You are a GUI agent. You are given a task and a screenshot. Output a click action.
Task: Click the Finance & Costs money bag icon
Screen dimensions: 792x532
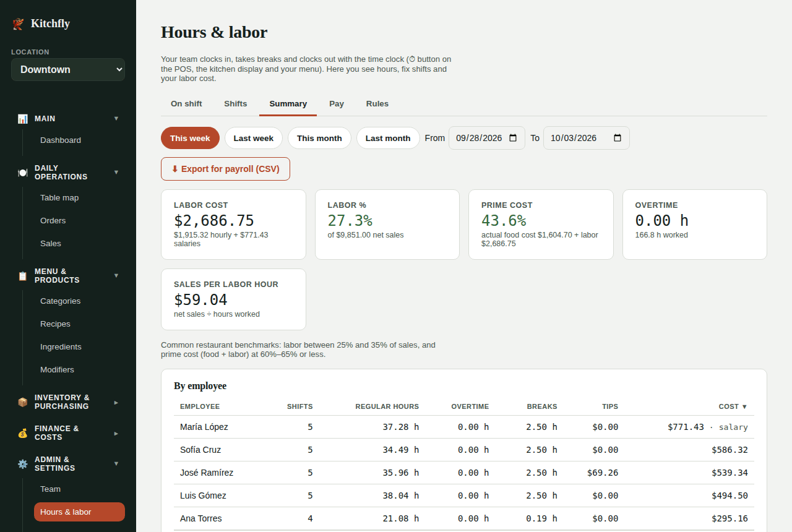point(23,433)
